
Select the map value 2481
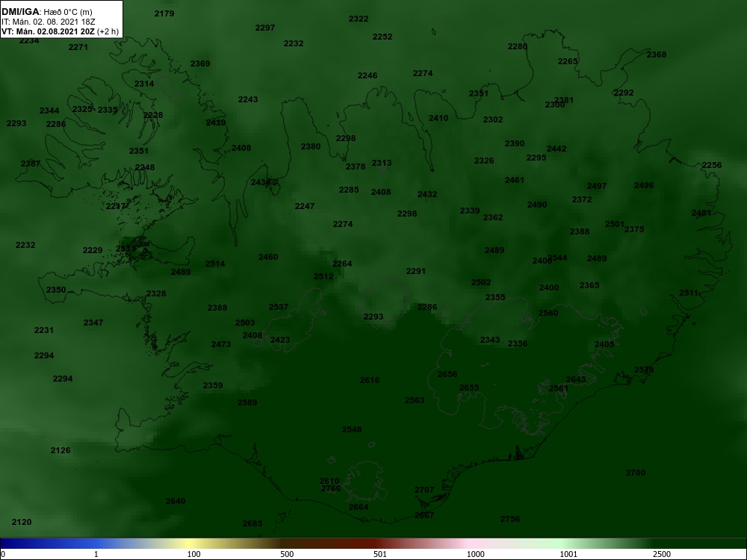(701, 214)
